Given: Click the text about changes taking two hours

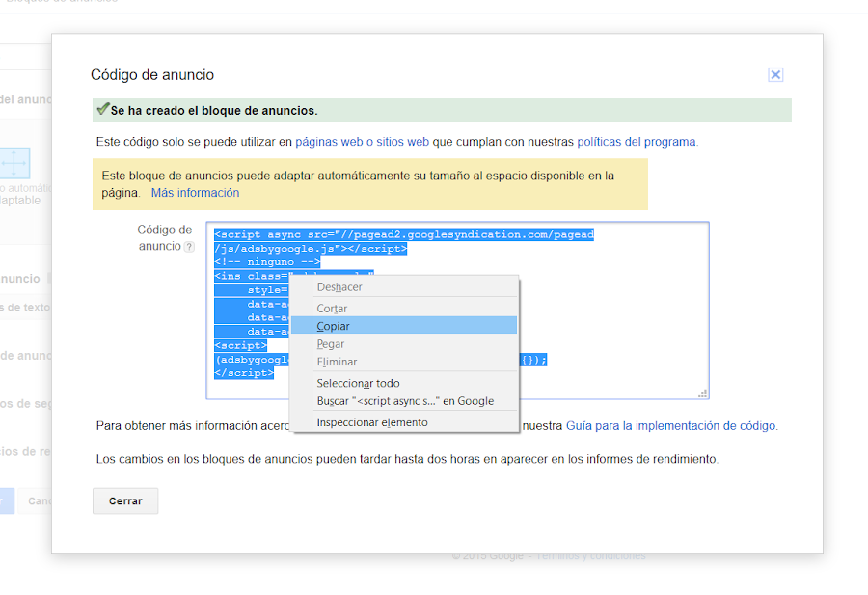Looking at the screenshot, I should tap(407, 459).
